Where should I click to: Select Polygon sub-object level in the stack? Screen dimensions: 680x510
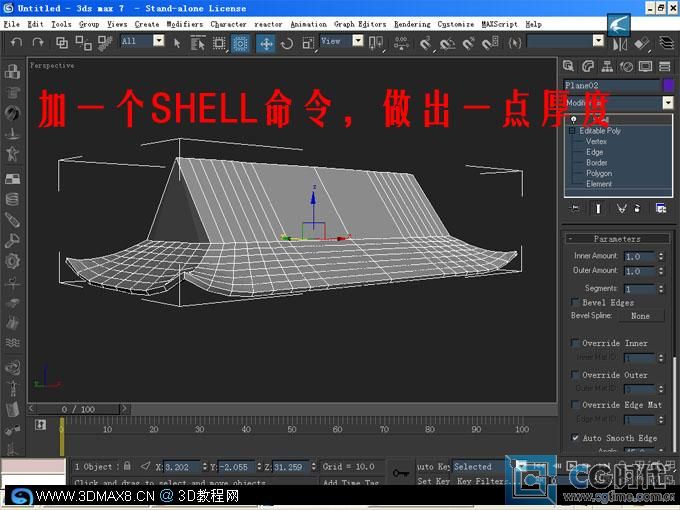(599, 173)
